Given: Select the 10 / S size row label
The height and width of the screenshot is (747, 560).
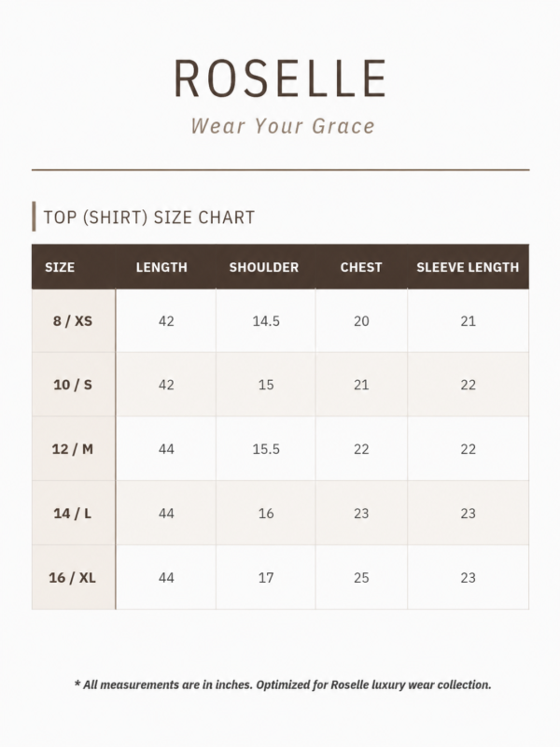Looking at the screenshot, I should coord(73,385).
